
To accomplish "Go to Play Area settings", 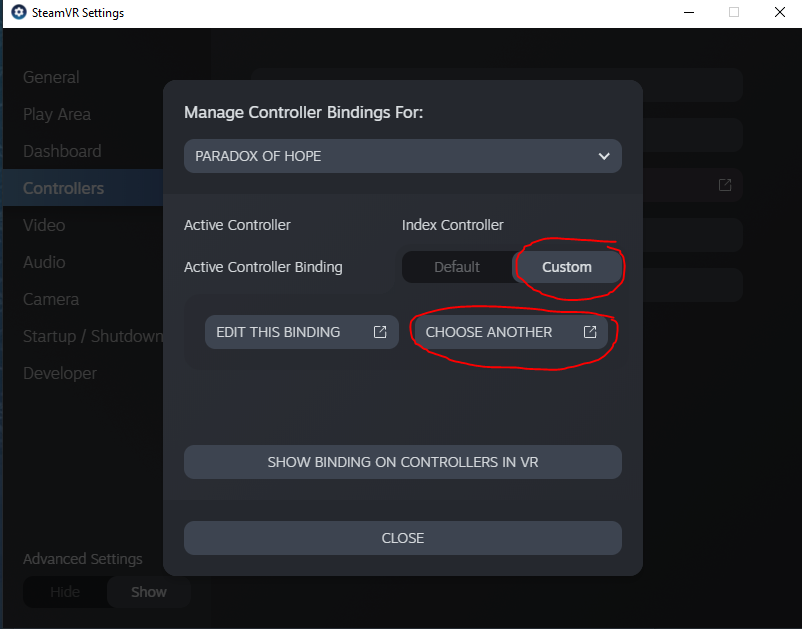I will (57, 114).
